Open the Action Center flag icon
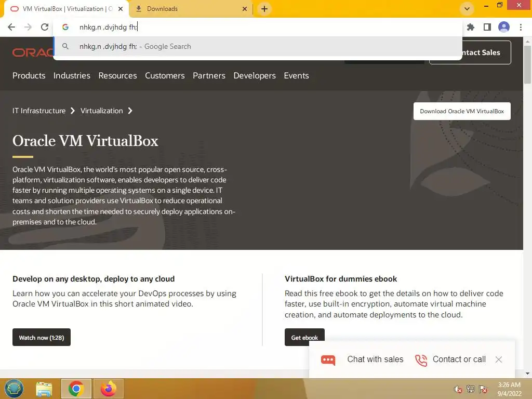The width and height of the screenshot is (532, 399). pos(483,389)
